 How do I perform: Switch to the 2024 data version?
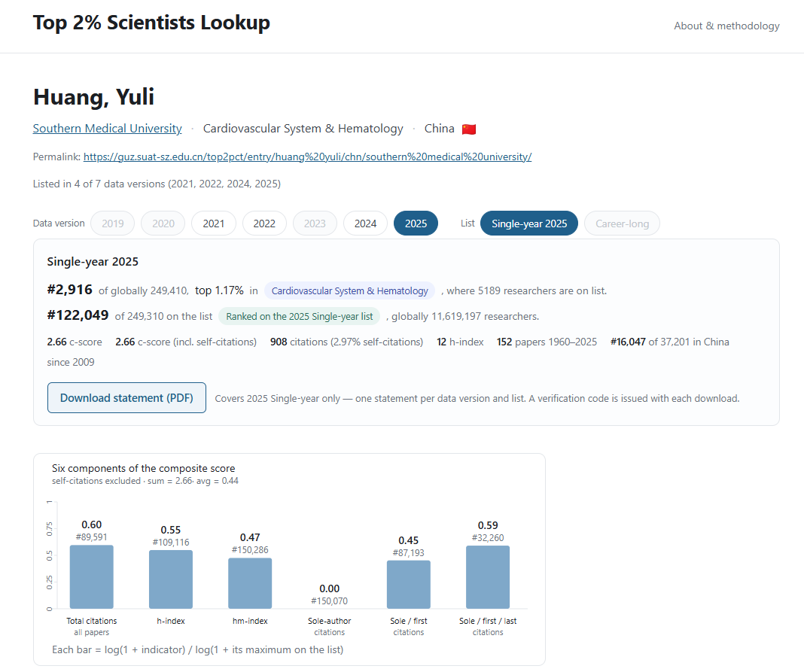tap(365, 223)
